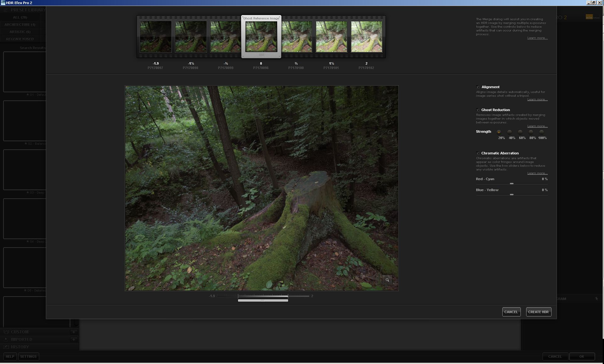Screen dimensions: 604x364
Task: Click the plus icon next to Custom
Action: point(74,332)
